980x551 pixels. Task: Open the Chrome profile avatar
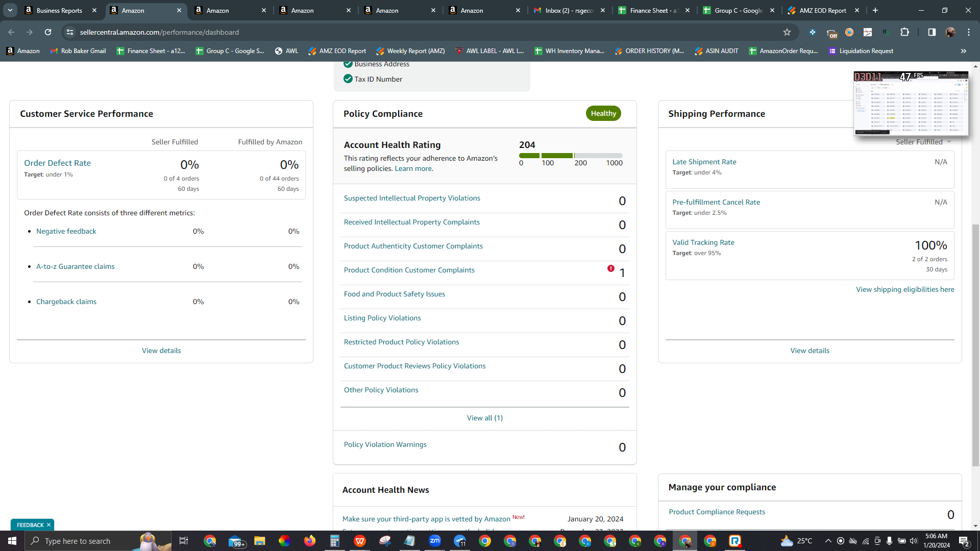(x=950, y=32)
